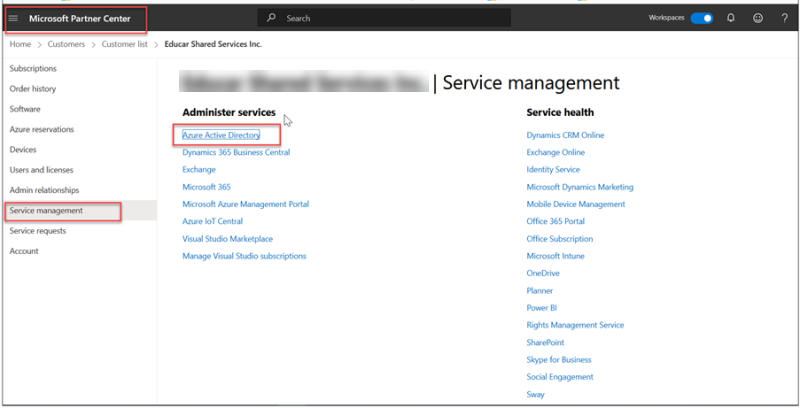
Task: Check Power BI service health link
Action: tap(540, 308)
